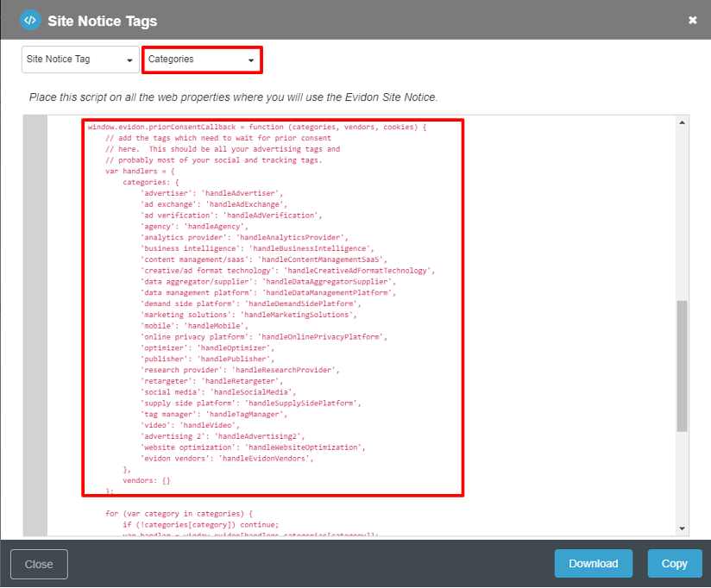Image resolution: width=711 pixels, height=588 pixels.
Task: Click the 'add the tags which need to wait' comment
Action: tap(218, 138)
